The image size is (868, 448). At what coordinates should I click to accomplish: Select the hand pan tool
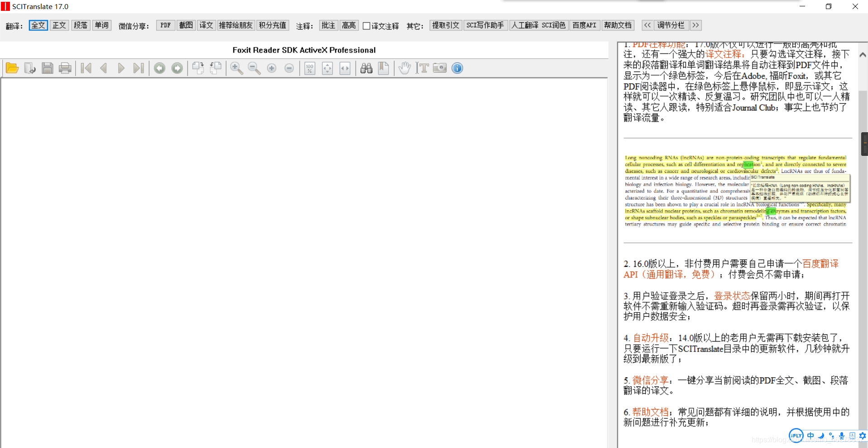point(404,68)
